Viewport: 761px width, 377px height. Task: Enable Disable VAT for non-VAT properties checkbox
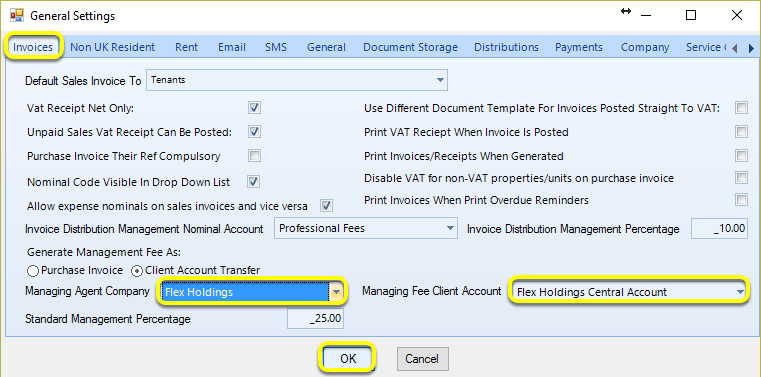point(741,178)
